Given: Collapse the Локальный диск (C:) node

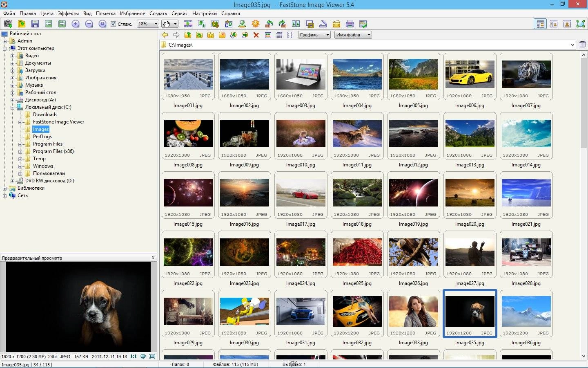Looking at the screenshot, I should 12,107.
